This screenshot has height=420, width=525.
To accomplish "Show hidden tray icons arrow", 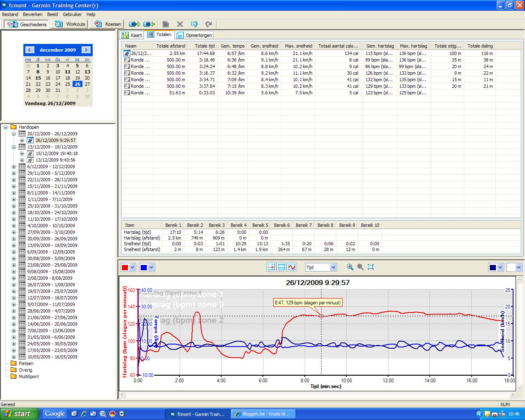I will pyautogui.click(x=479, y=414).
